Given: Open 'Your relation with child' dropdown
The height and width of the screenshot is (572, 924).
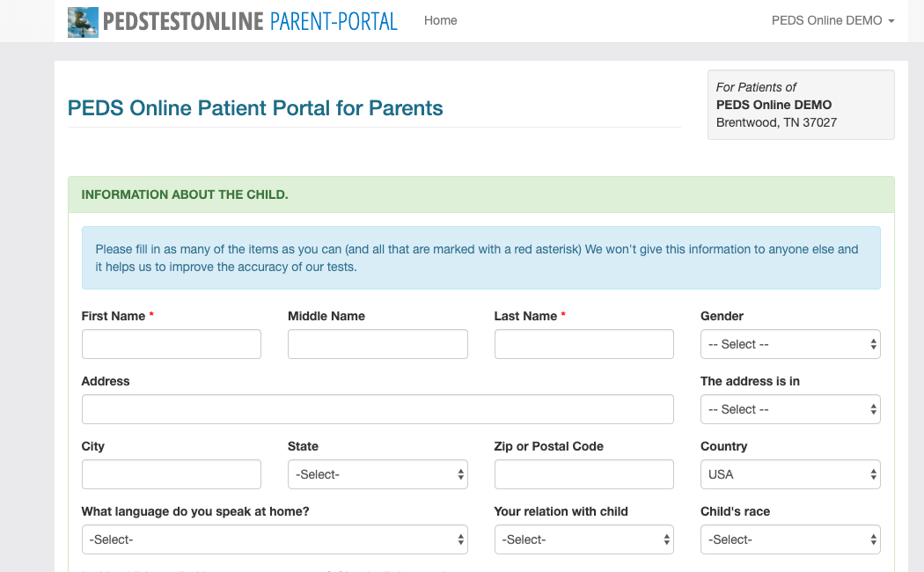Looking at the screenshot, I should 583,539.
